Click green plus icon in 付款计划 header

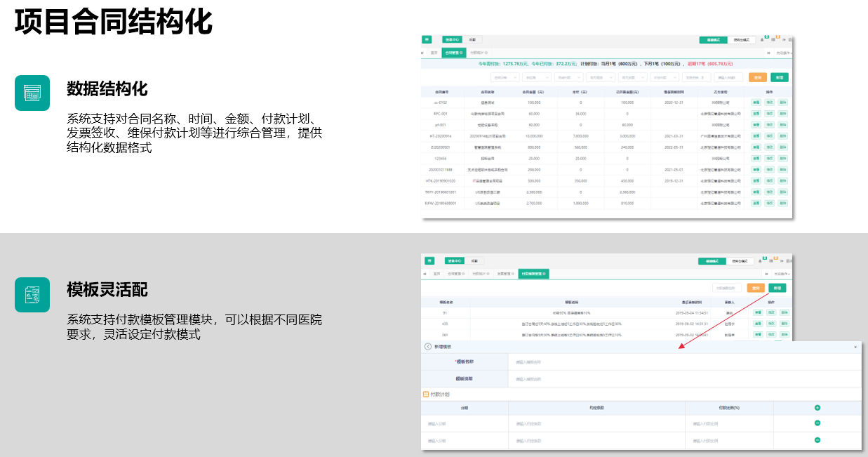817,408
